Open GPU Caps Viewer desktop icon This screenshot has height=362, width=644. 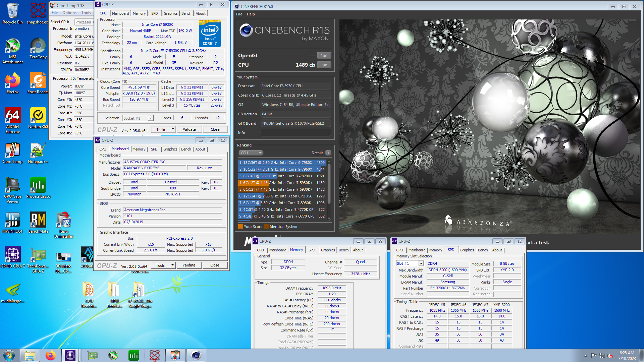12,190
